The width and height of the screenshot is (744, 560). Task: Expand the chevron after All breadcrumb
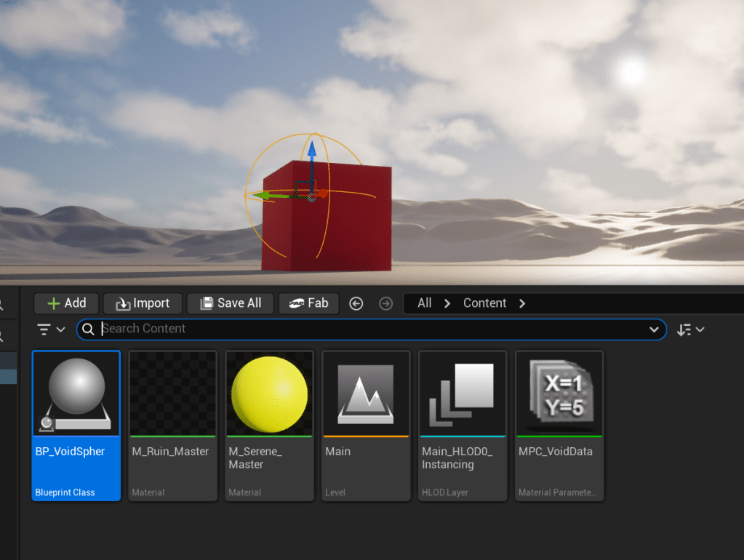447,303
